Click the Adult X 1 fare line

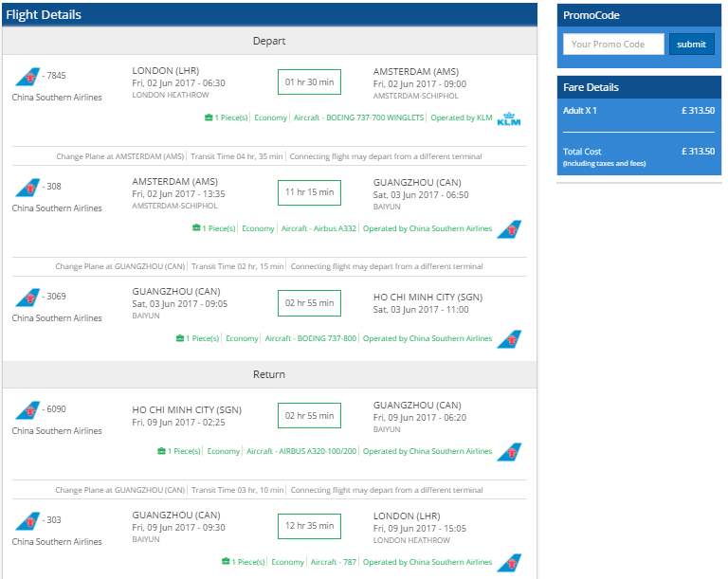click(x=639, y=111)
